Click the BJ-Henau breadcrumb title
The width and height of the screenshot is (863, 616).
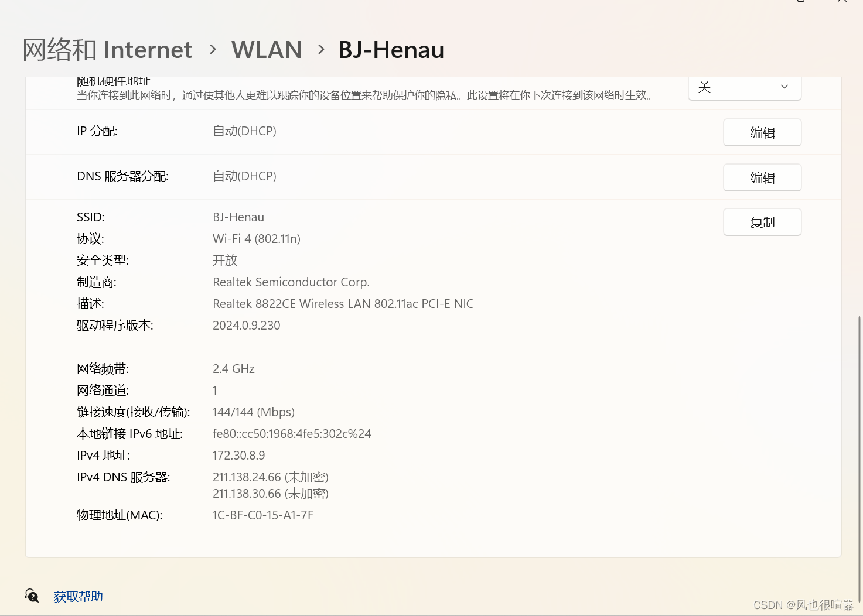tap(391, 50)
